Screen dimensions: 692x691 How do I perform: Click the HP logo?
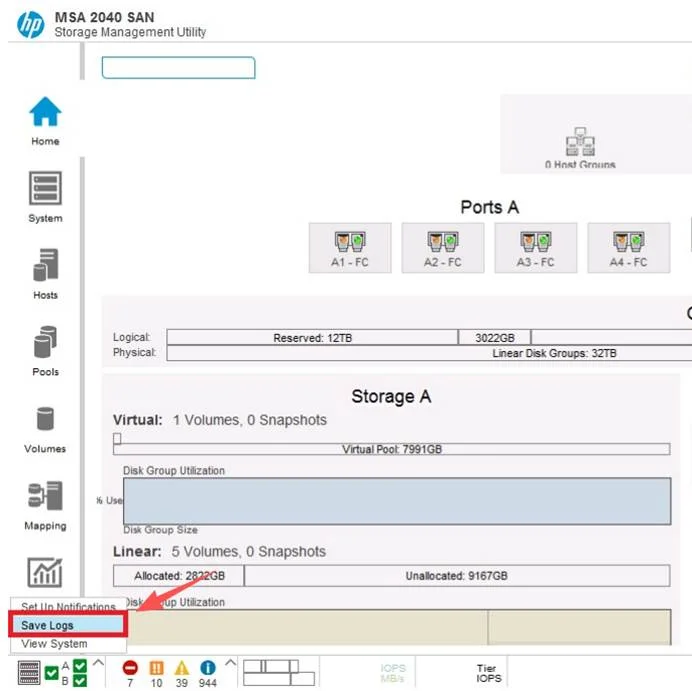30,24
